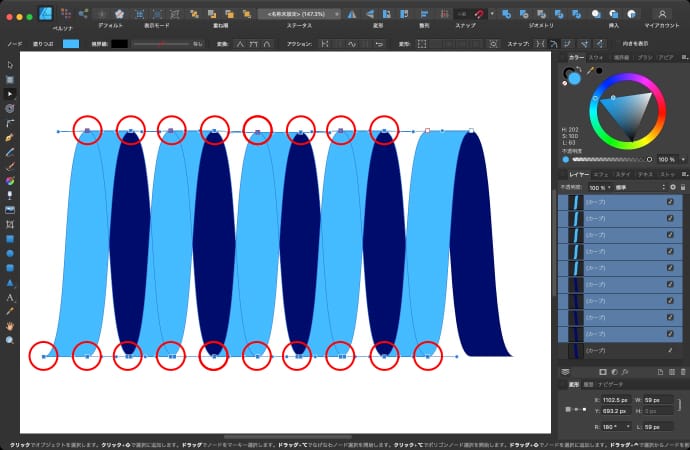Click the fill (塗りつぶし) light blue swatch
Image resolution: width=690 pixels, height=450 pixels.
click(x=70, y=44)
